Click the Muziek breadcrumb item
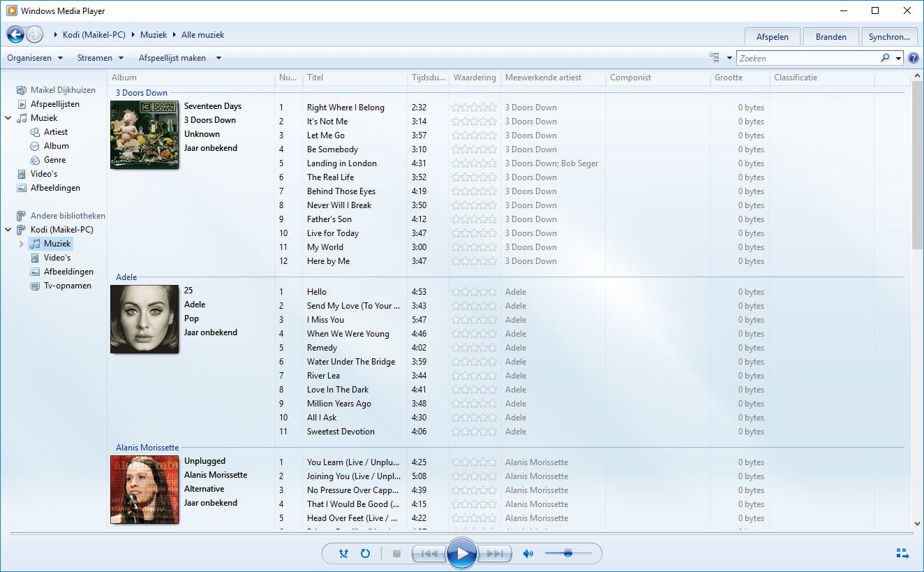 click(x=154, y=35)
